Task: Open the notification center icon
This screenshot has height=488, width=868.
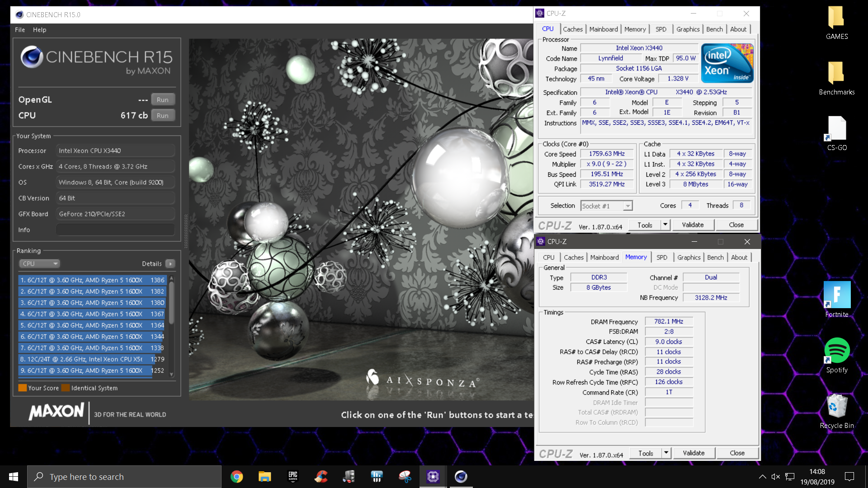Action: [849, 477]
